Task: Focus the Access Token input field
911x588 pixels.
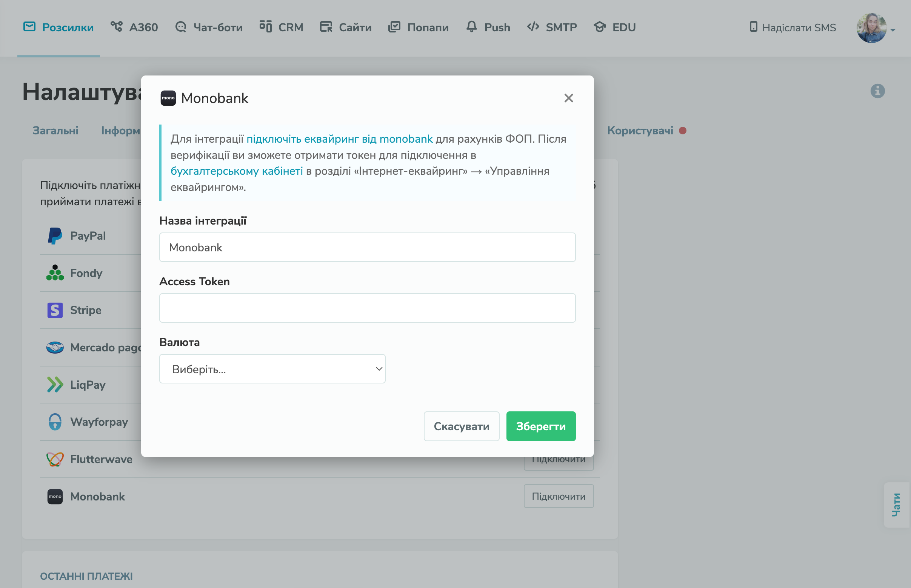Action: tap(367, 308)
